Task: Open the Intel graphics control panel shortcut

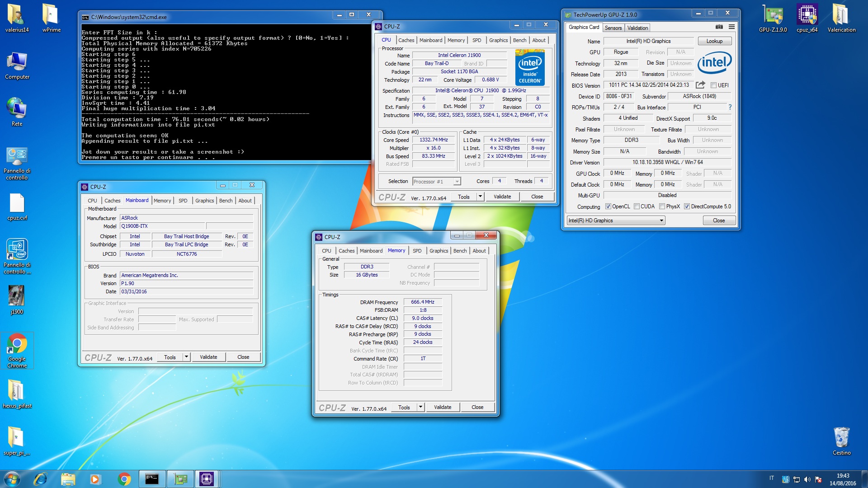Action: [17, 256]
